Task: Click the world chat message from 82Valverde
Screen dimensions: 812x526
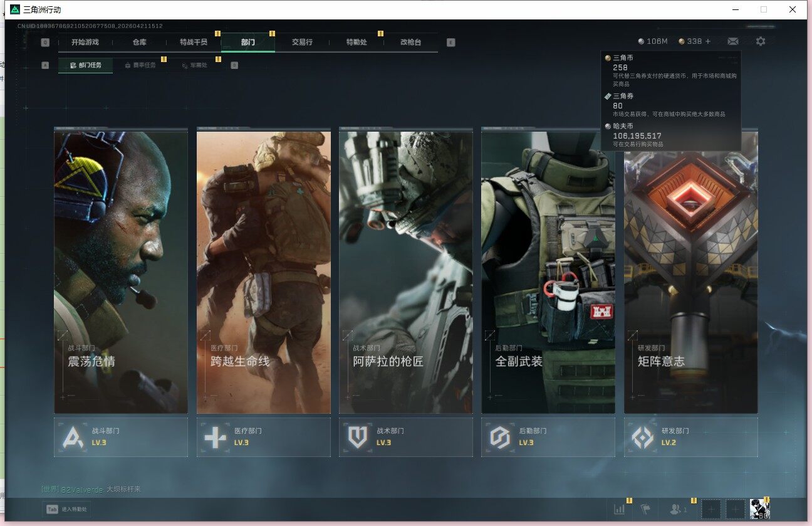Action: pos(91,489)
